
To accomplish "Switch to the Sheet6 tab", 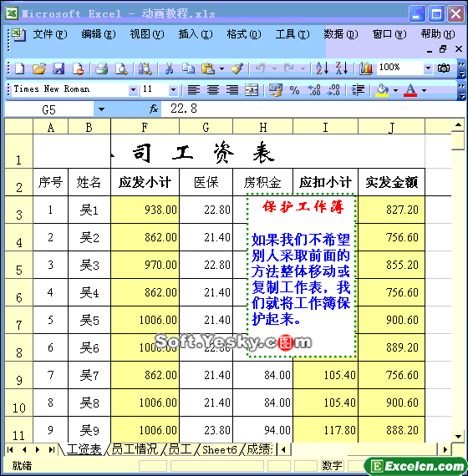I will [219, 449].
